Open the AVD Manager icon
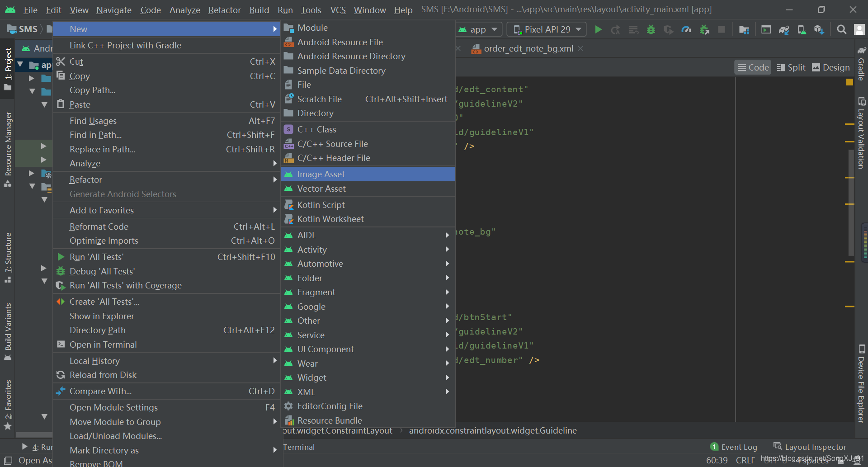Screen dimensions: 868x467 point(802,30)
